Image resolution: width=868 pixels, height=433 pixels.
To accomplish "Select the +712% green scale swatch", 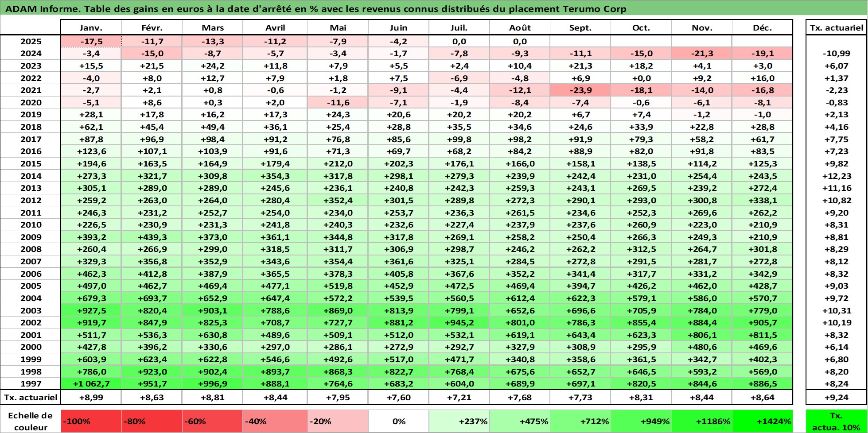I will point(580,421).
